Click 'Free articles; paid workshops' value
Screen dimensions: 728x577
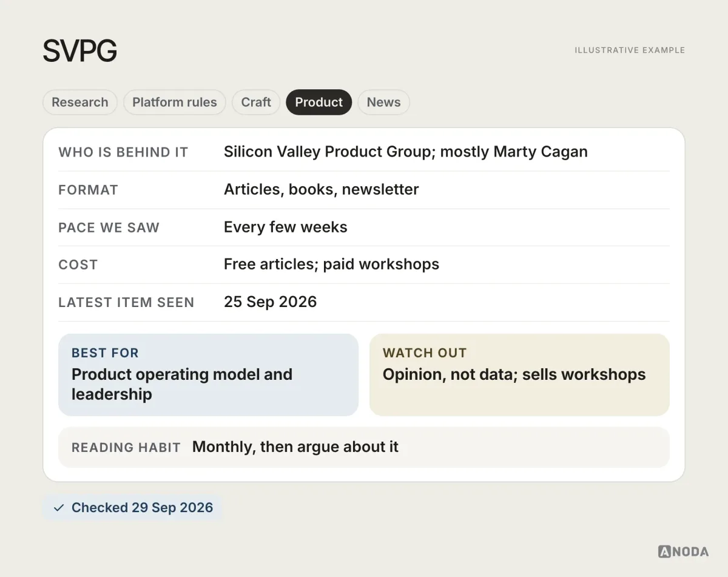tap(331, 265)
